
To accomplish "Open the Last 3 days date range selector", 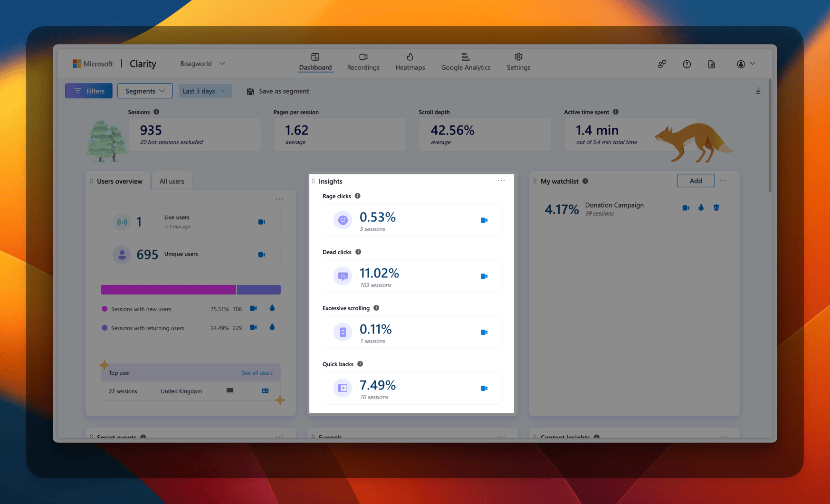I will [x=205, y=91].
